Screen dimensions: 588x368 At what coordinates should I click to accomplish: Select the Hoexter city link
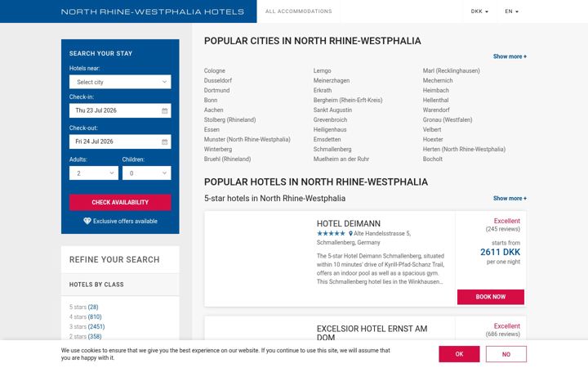click(x=433, y=139)
